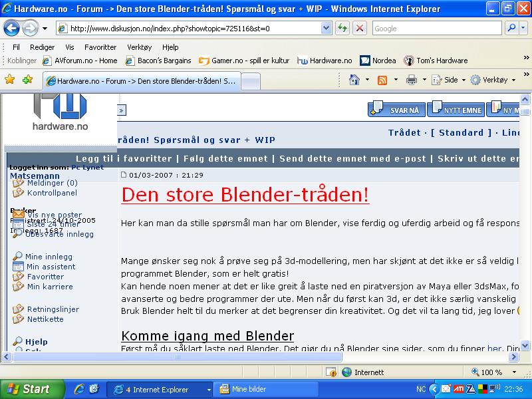532x399 pixels.
Task: Click Add to Favorites star-plus icon
Action: pos(27,79)
